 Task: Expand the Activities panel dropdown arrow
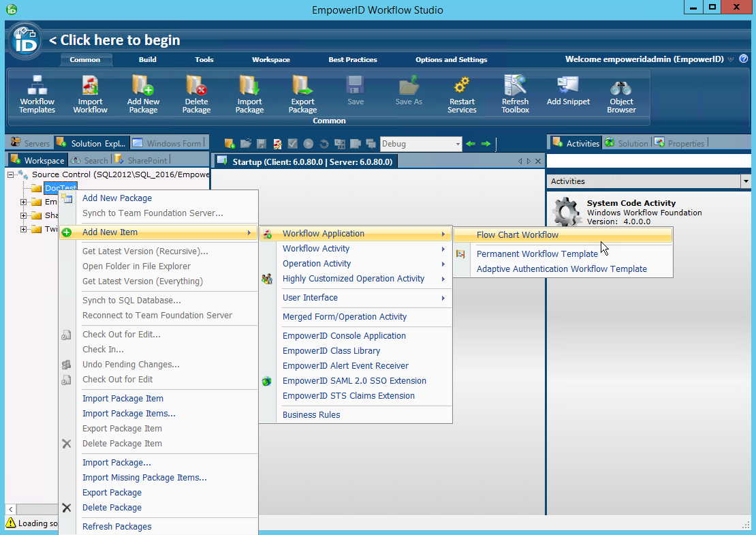(746, 182)
